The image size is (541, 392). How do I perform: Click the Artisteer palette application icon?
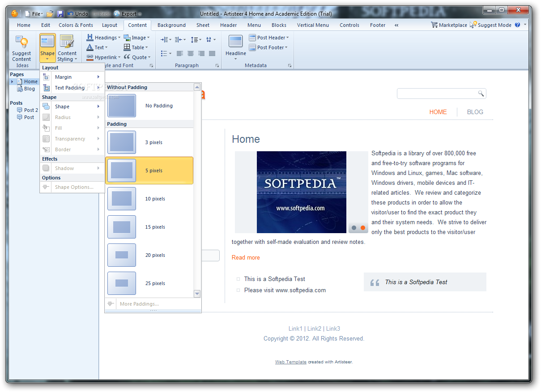[14, 13]
